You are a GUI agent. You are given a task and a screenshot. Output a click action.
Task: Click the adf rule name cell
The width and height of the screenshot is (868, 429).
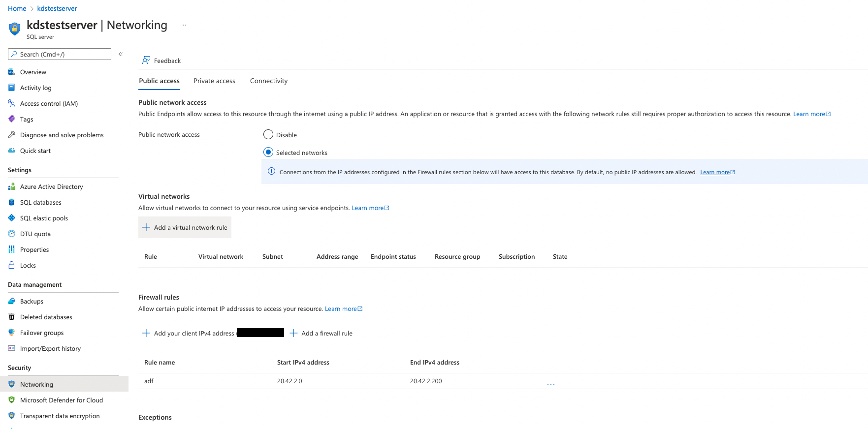pos(149,381)
